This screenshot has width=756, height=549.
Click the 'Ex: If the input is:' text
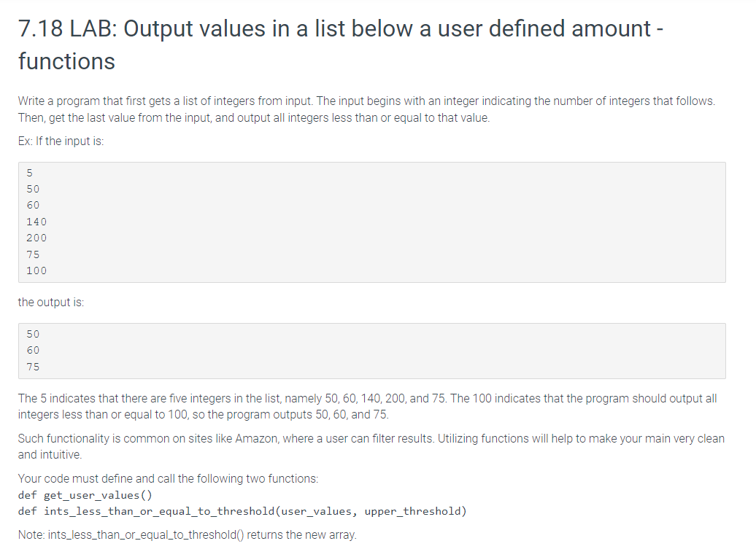(61, 141)
